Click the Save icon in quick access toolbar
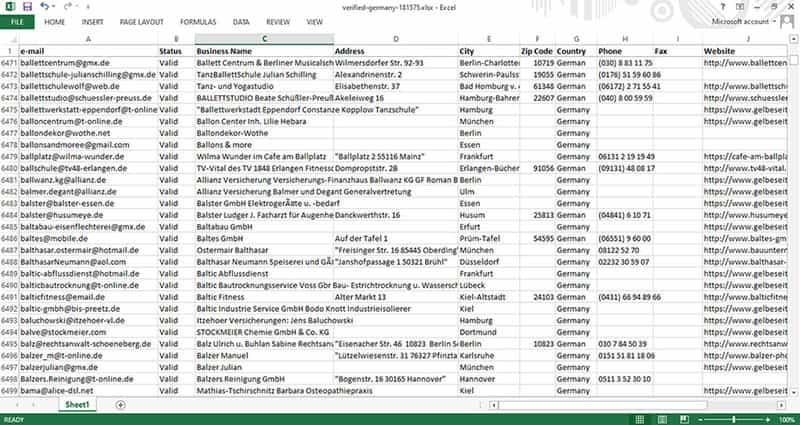800x425 pixels. coord(28,7)
